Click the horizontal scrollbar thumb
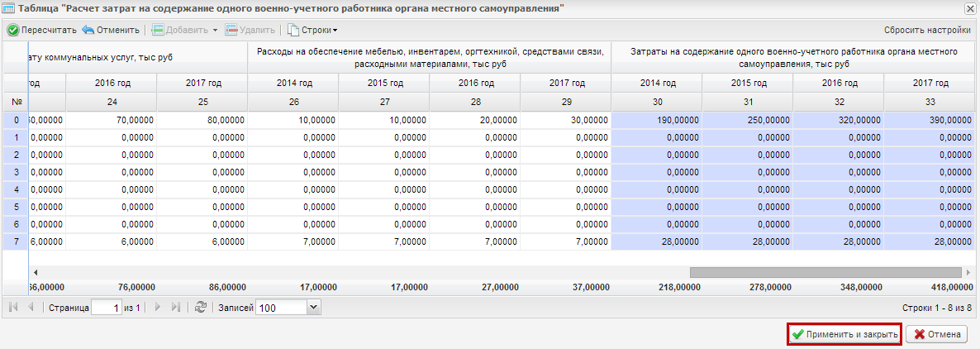The image size is (980, 349). point(825,272)
